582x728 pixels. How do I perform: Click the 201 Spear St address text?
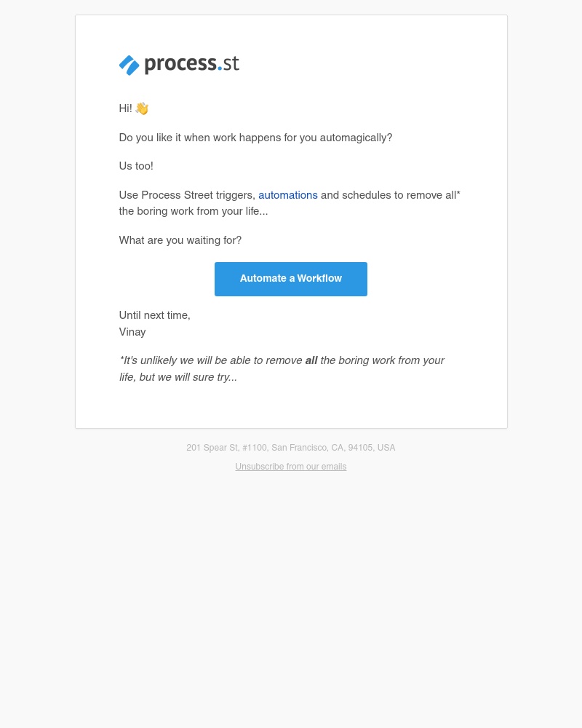click(212, 448)
